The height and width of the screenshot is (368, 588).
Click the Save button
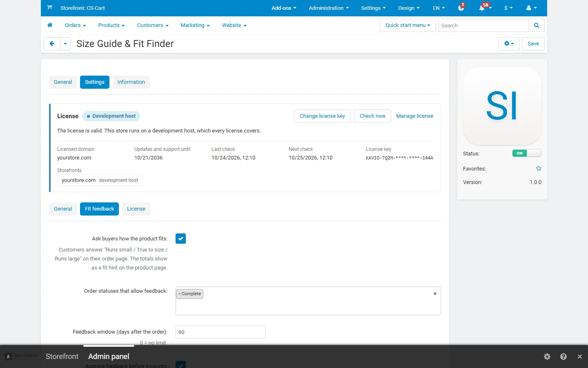[533, 44]
